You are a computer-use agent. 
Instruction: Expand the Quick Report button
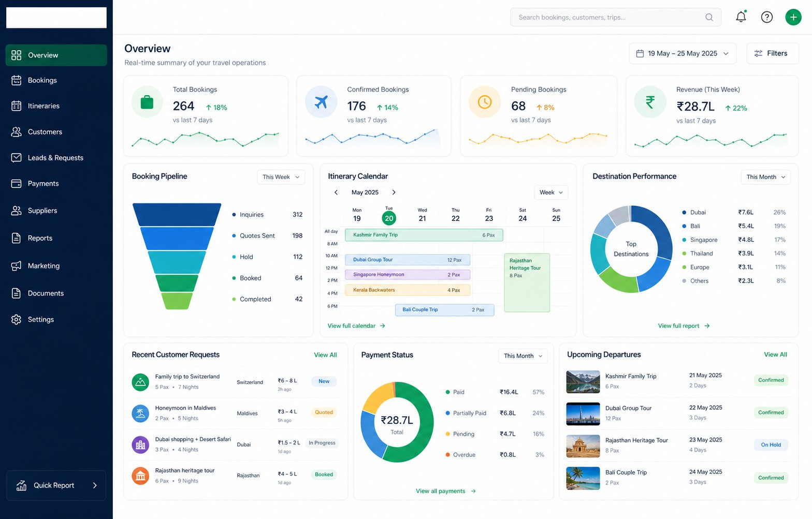pyautogui.click(x=56, y=485)
